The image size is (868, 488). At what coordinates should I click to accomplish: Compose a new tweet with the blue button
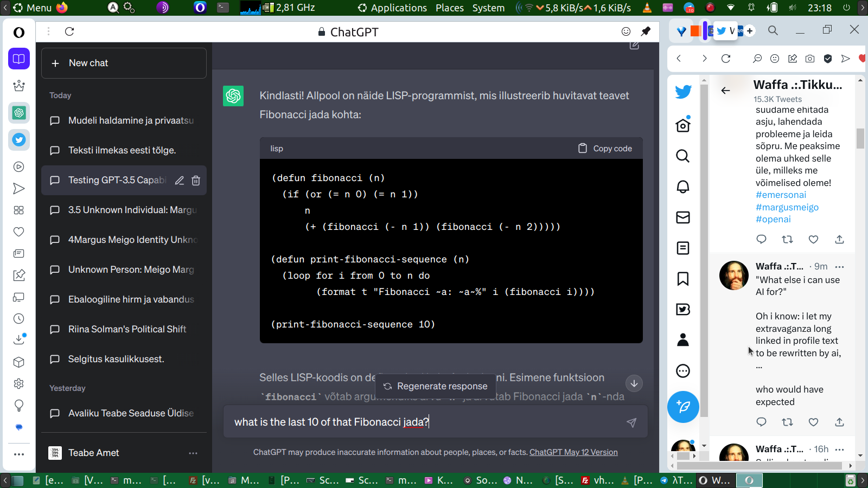click(x=683, y=407)
